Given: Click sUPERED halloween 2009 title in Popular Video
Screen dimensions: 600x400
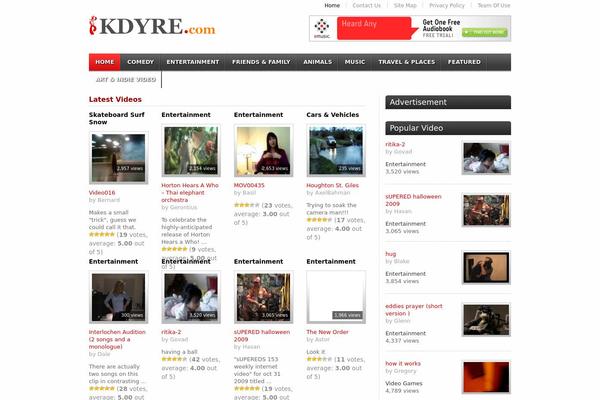Looking at the screenshot, I should pyautogui.click(x=413, y=200).
